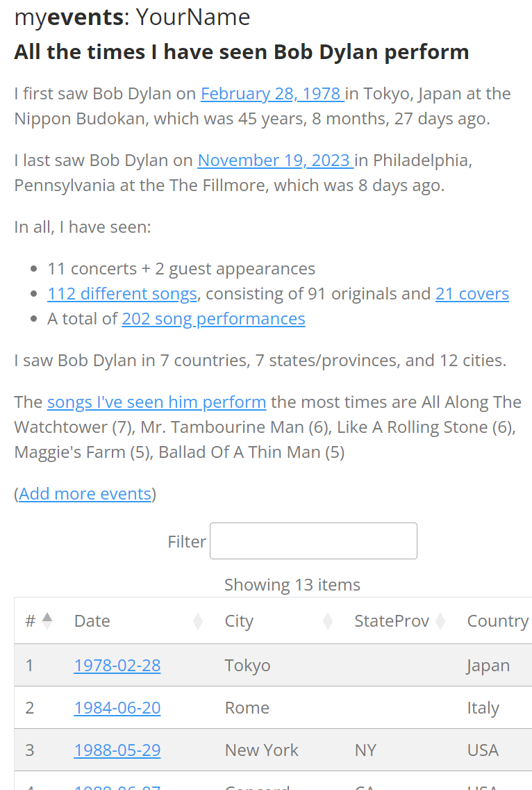Open the 1984-06-20 event in the table
This screenshot has width=532, height=790.
pos(117,708)
